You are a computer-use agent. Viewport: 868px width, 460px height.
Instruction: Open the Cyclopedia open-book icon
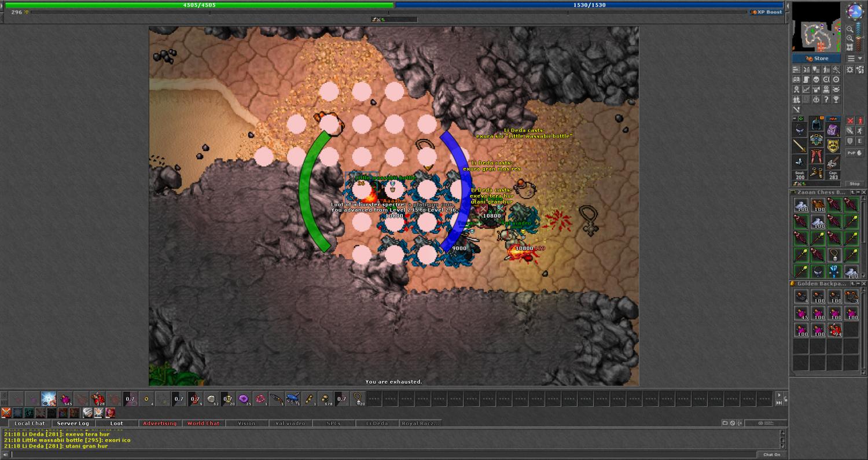796,80
